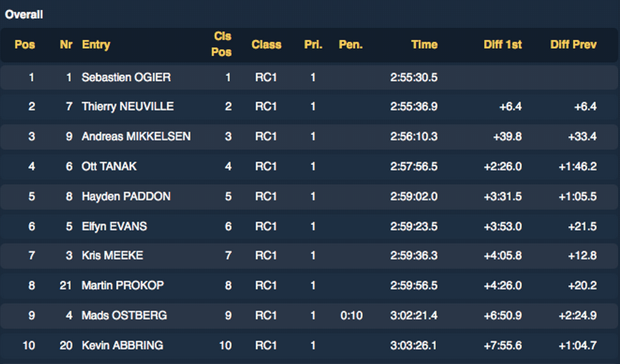Screen dimensions: 620x364
Task: Click Kris MEEKE's entry name
Action: [112, 255]
